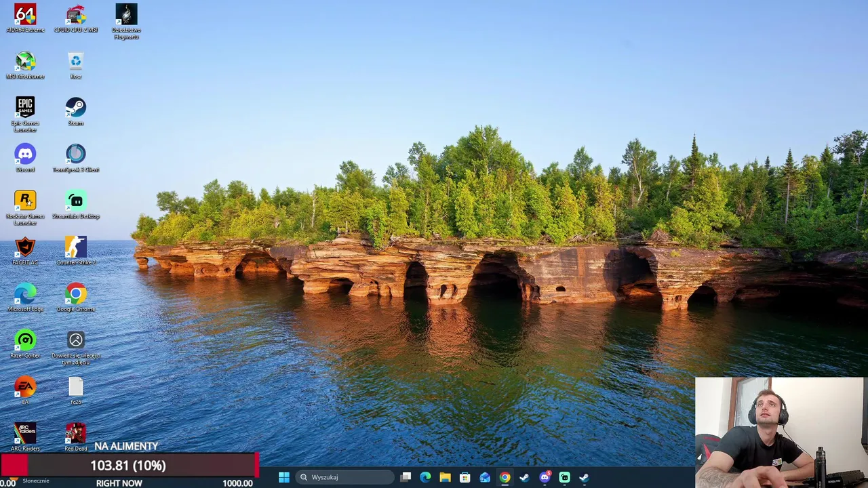Screen dimensions: 868x488
Task: Select the fc26 file on desktop
Action: [76, 390]
